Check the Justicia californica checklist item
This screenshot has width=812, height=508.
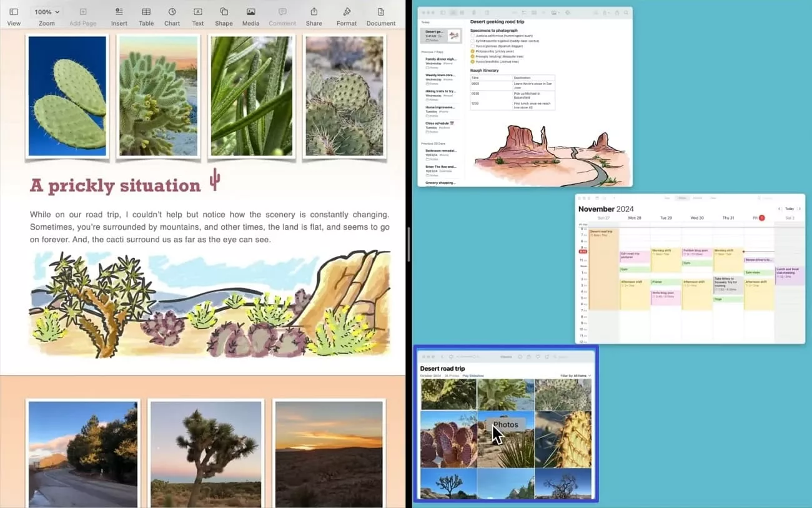tap(472, 36)
